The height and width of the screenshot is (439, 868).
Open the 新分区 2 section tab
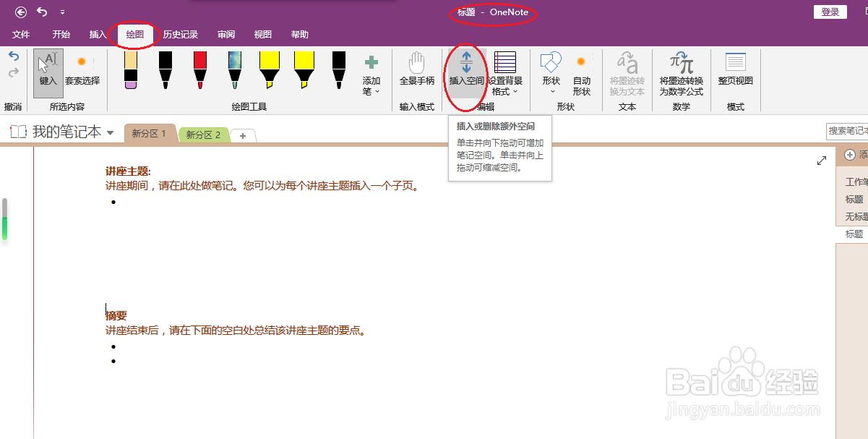click(x=204, y=135)
